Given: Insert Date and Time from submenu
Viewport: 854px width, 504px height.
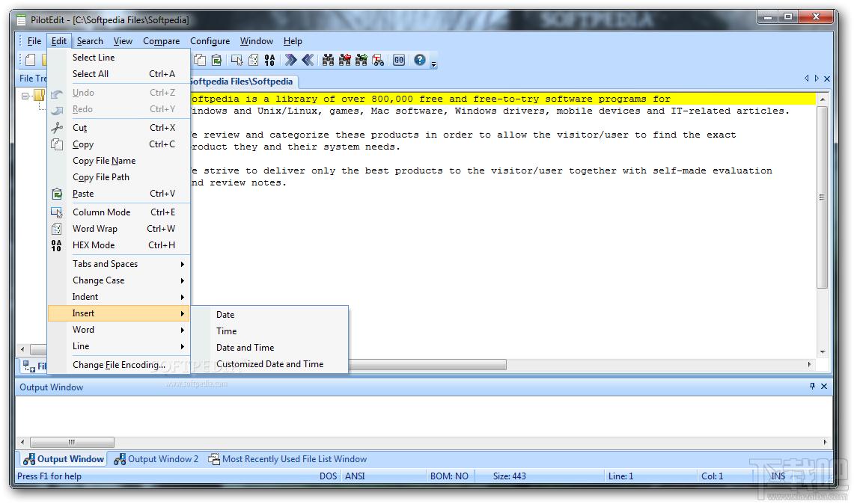Looking at the screenshot, I should point(269,348).
